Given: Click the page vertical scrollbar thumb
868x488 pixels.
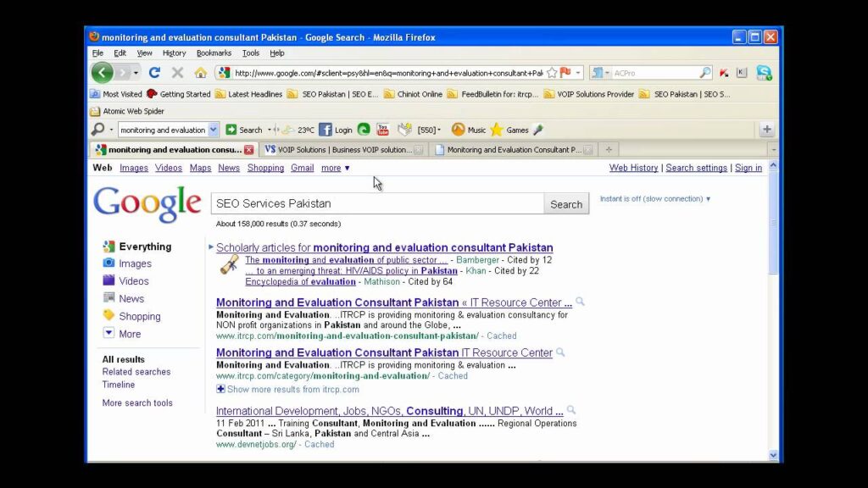Looking at the screenshot, I should click(773, 222).
